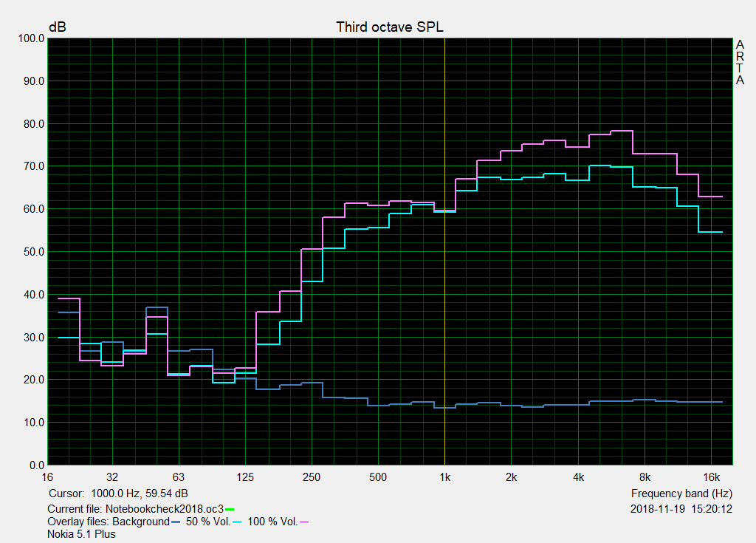756x543 pixels.
Task: Click the 63 Hz frequency label
Action: tap(179, 477)
